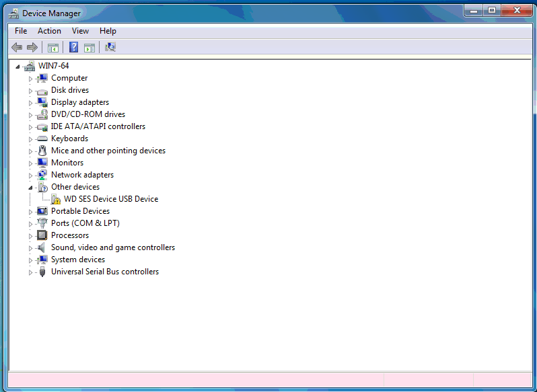Close the Device Manager window

[x=516, y=11]
